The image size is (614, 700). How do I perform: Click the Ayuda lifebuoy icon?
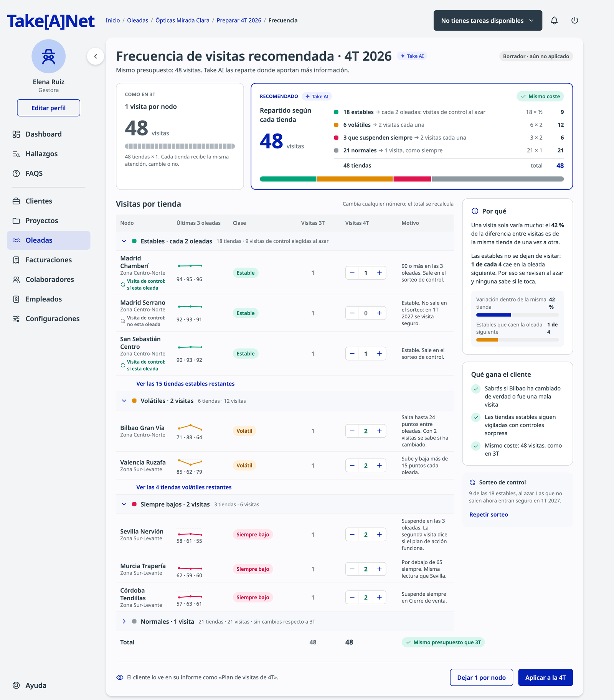tap(16, 685)
